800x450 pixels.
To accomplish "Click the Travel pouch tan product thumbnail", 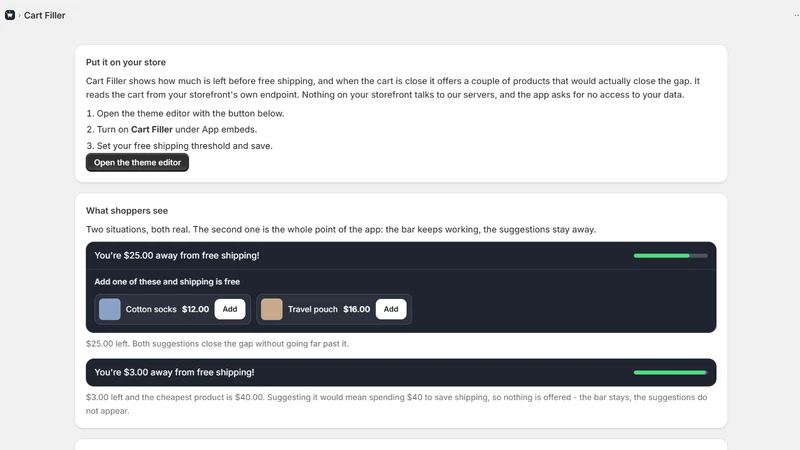I will (x=271, y=309).
